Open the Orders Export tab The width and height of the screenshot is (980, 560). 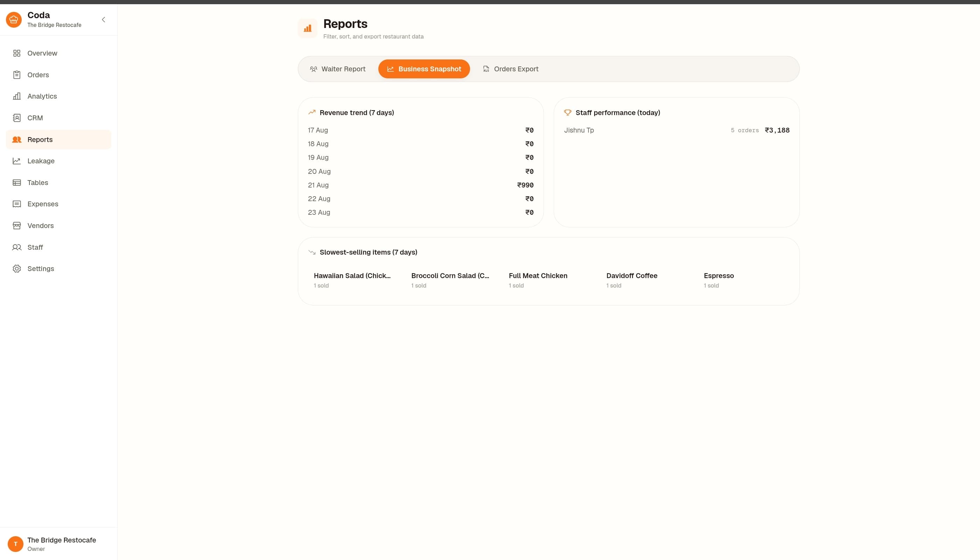pos(511,69)
